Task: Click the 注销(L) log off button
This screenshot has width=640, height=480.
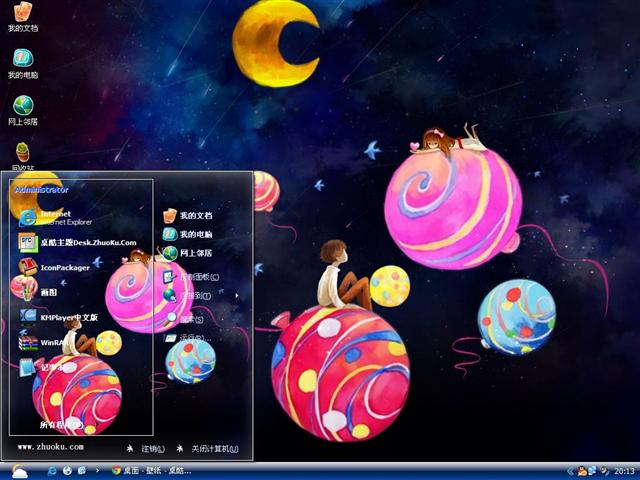Action: (145, 449)
